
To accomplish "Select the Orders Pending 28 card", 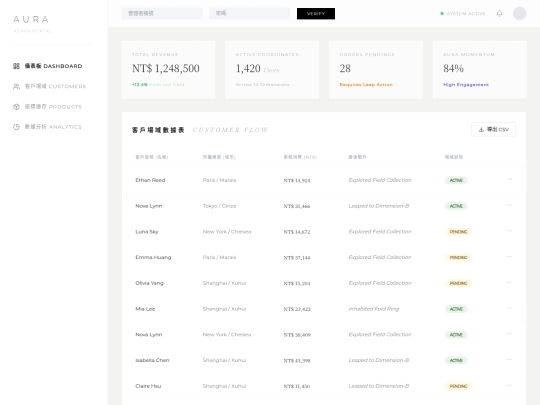I will tap(376, 70).
